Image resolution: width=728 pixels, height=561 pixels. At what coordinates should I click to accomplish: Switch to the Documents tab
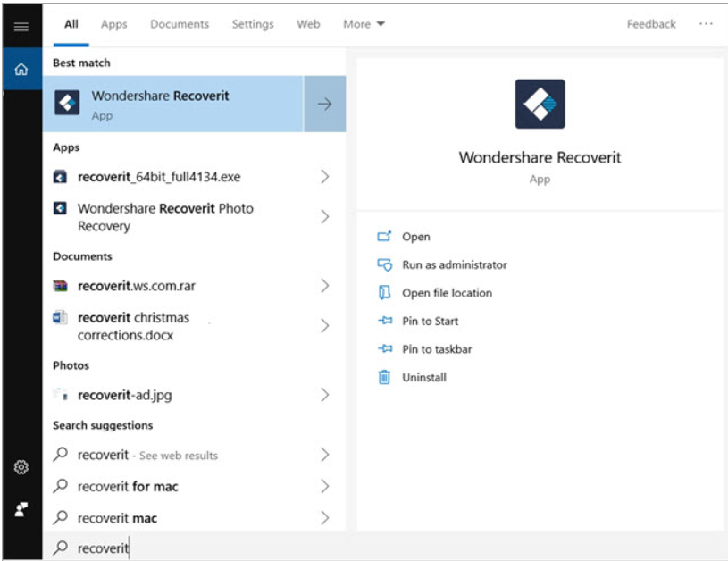click(180, 24)
